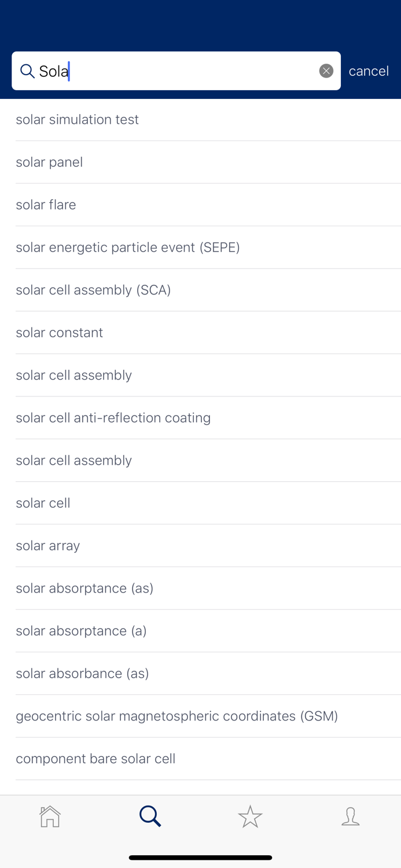
Task: Open 'solar cell assembly (SCA)' entry
Action: click(x=93, y=290)
